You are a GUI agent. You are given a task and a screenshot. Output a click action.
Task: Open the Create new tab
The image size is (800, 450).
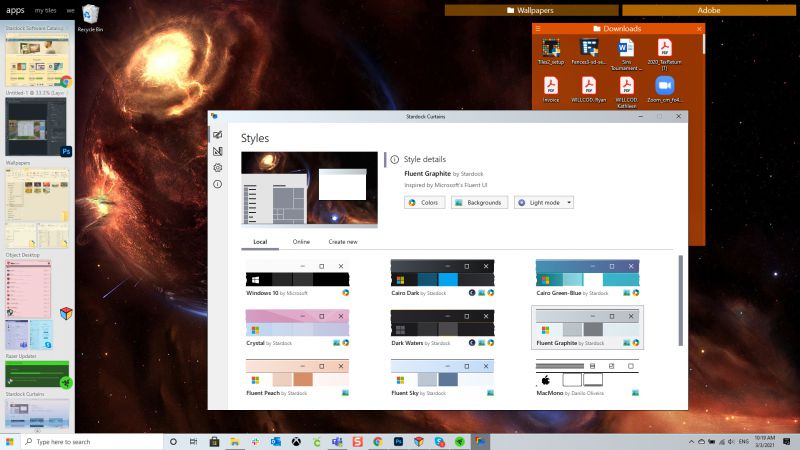click(343, 242)
